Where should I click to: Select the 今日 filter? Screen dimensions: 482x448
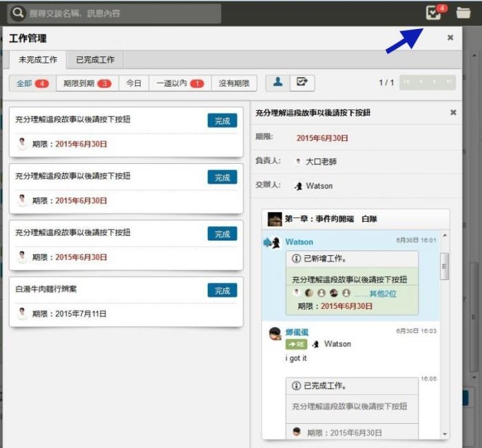pyautogui.click(x=134, y=83)
